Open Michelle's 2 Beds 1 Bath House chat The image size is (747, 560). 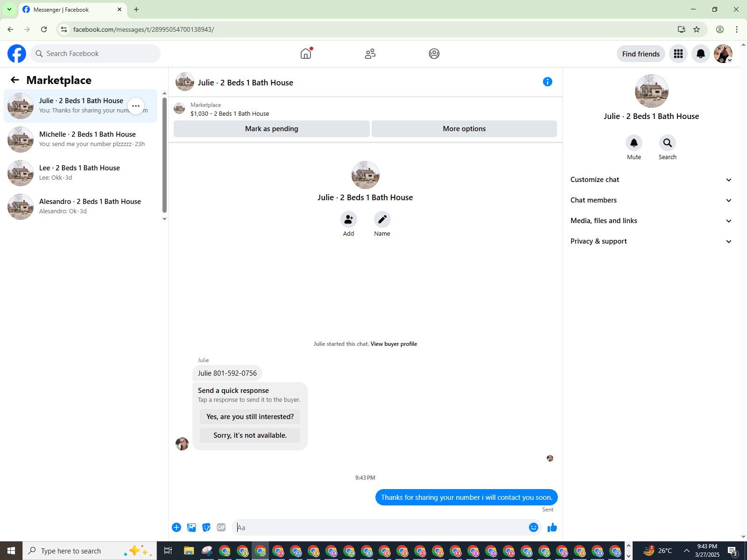coord(81,140)
